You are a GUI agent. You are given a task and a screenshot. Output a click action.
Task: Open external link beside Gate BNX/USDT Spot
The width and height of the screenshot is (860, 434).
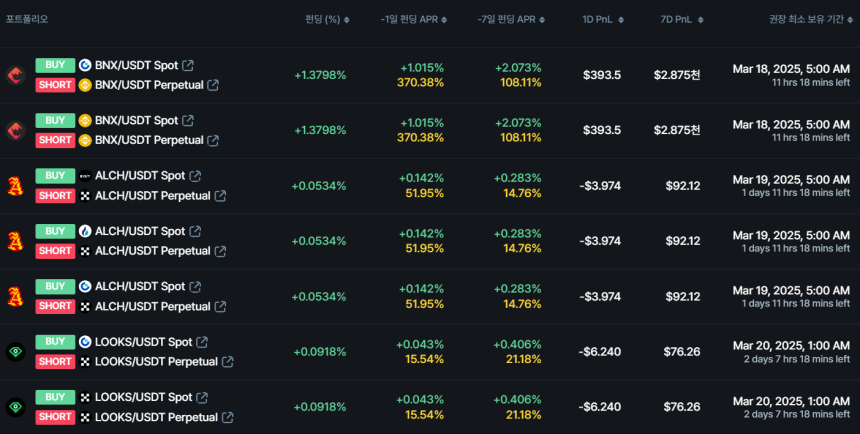coord(188,65)
